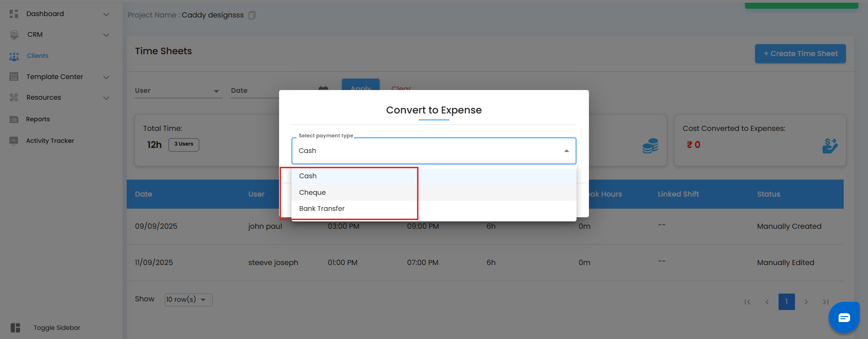Click the Clients sidebar icon
The width and height of the screenshot is (868, 339).
pyautogui.click(x=14, y=56)
